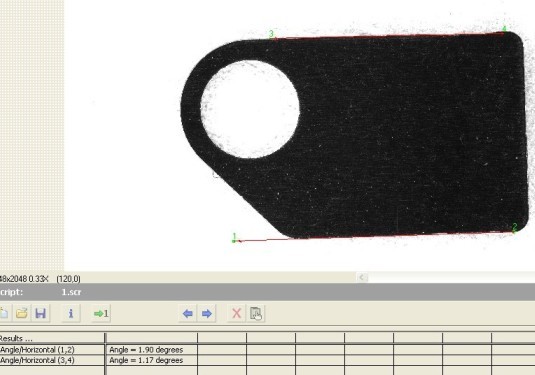Go to next step with right arrow
The image size is (535, 375).
(207, 313)
